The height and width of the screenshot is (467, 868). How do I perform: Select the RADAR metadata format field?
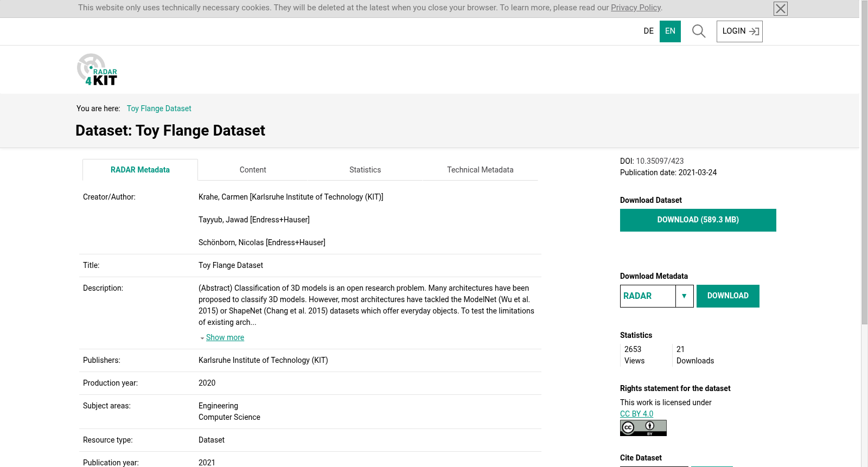tap(648, 296)
